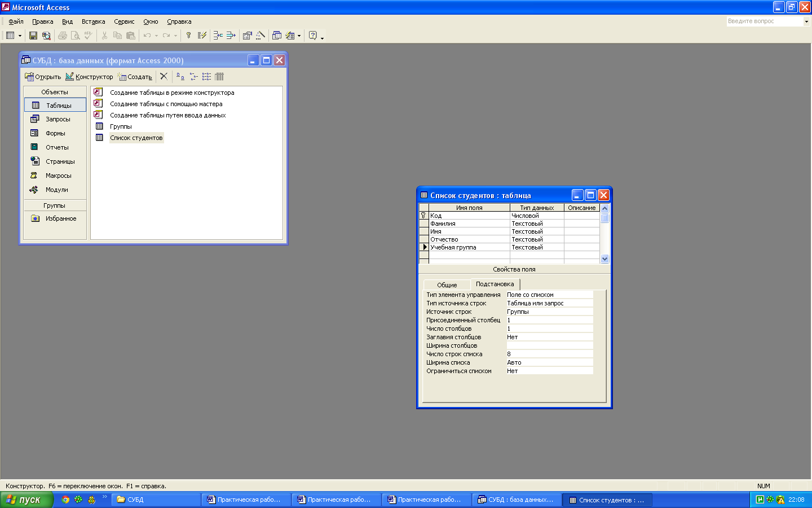Click Создать in database window

134,77
